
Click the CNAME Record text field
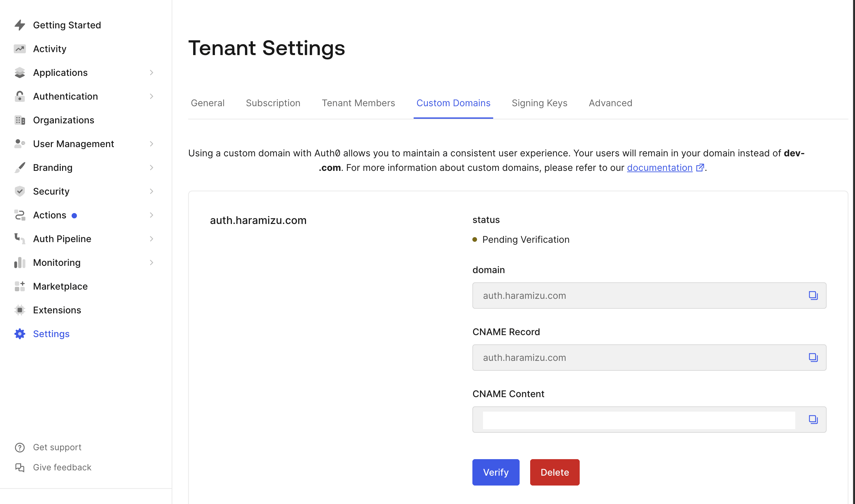pyautogui.click(x=639, y=358)
